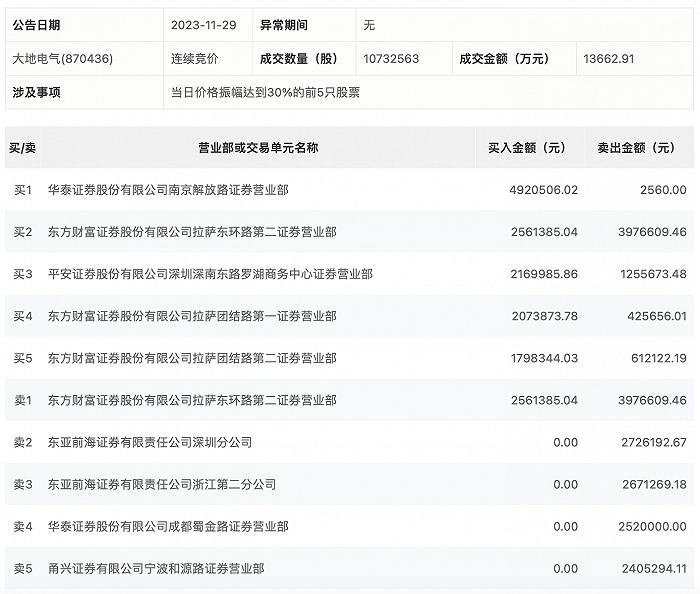Select buy amount 1798344.03

545,358
